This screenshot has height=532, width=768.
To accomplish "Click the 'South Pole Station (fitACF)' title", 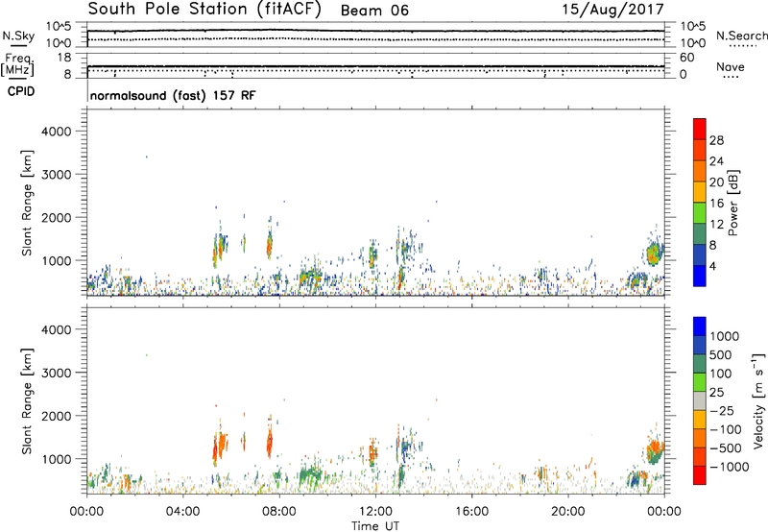I will pos(204,9).
